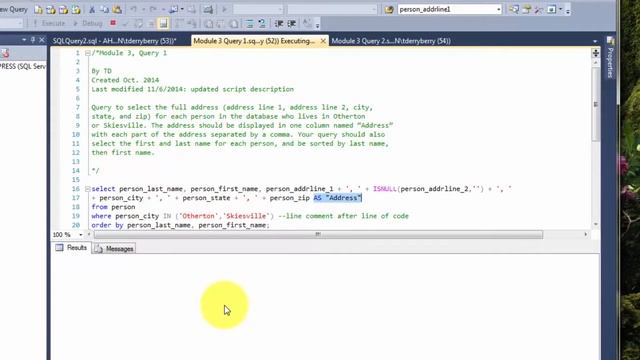Display estimated execution plan icon
This screenshot has height=360, width=640.
pos(138,24)
